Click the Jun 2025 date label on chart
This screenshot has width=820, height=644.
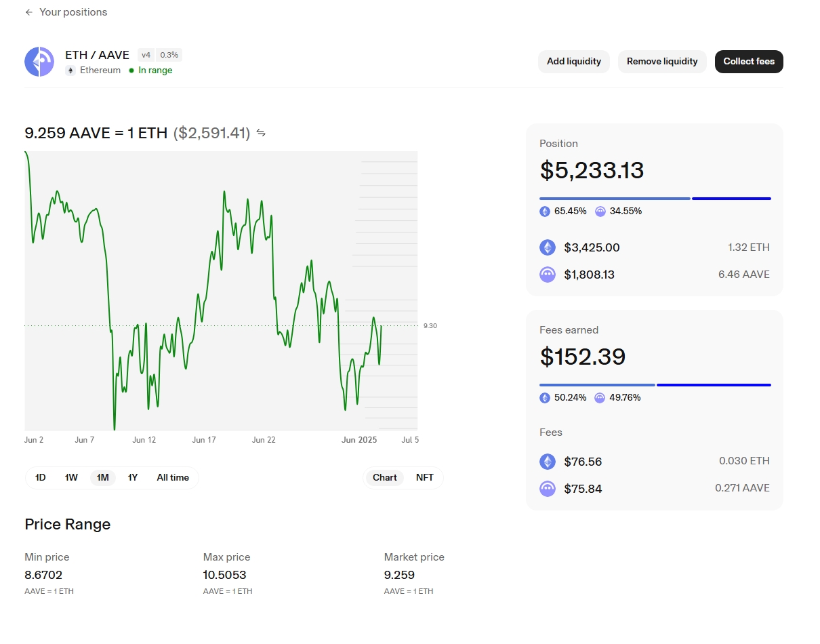coord(359,440)
